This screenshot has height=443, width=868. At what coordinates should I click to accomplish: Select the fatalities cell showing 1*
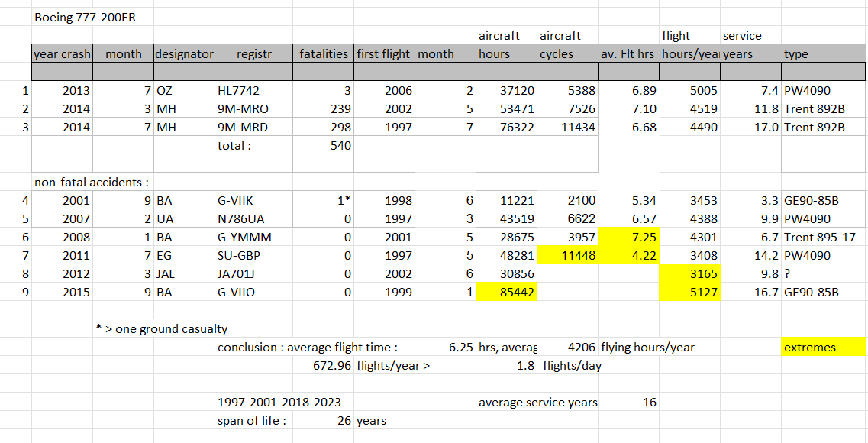323,200
